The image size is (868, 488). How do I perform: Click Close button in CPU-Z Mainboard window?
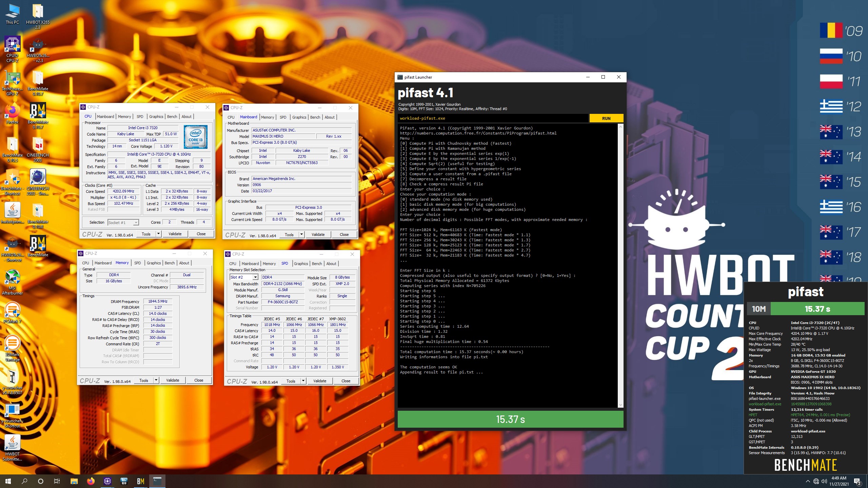coord(344,235)
